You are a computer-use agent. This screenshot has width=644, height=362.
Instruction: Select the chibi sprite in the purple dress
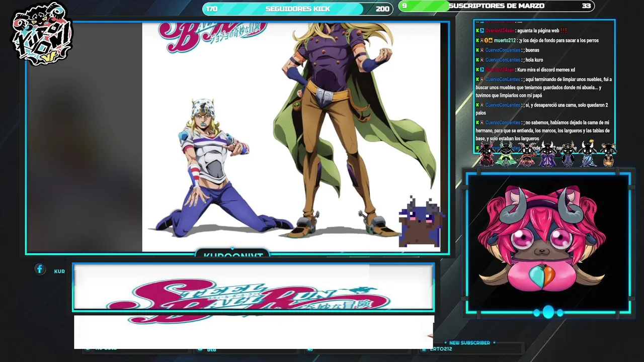[x=547, y=154]
